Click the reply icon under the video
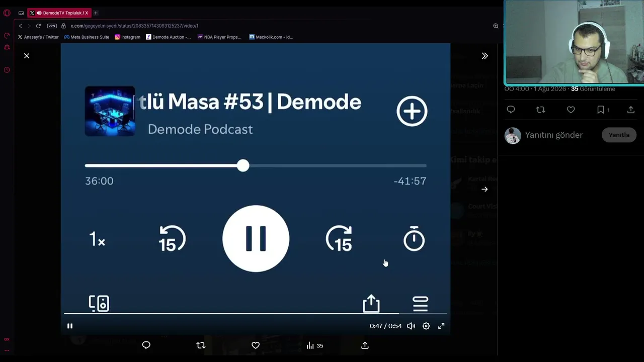Image resolution: width=644 pixels, height=362 pixels. 146,345
